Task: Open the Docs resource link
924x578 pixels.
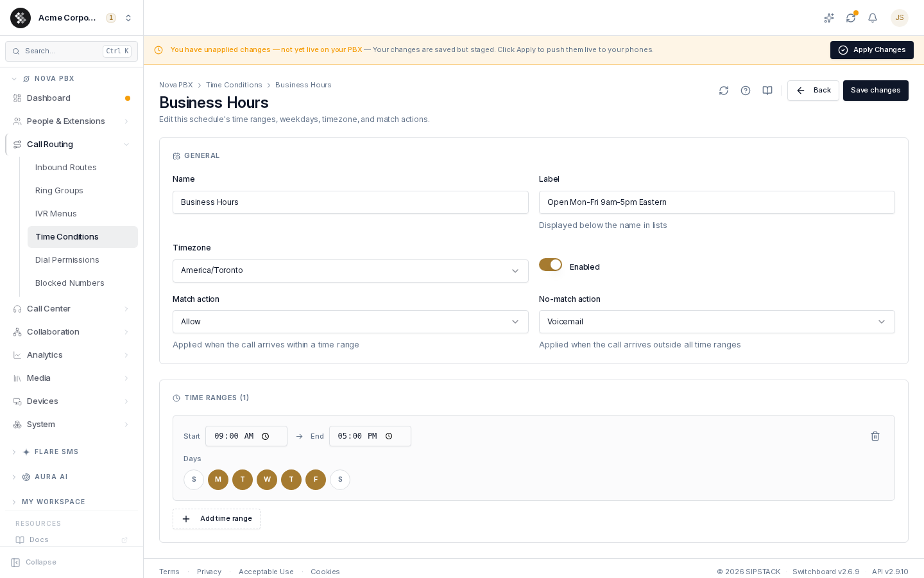Action: coord(71,540)
